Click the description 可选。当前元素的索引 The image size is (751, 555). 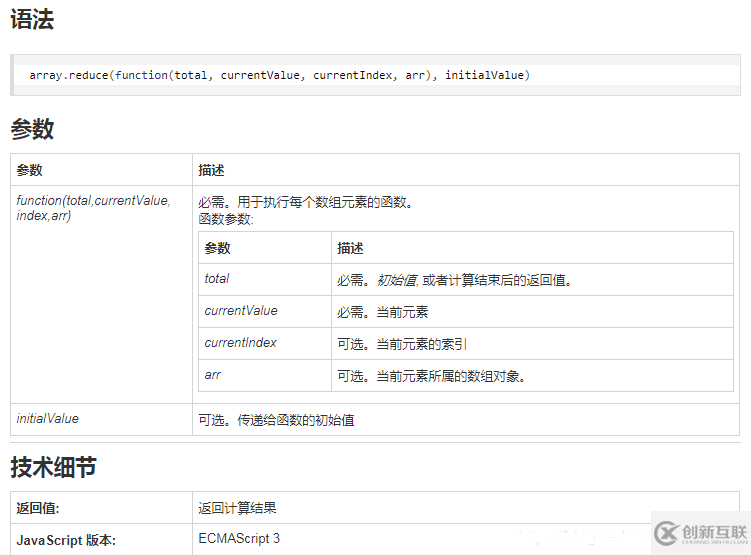(x=402, y=344)
